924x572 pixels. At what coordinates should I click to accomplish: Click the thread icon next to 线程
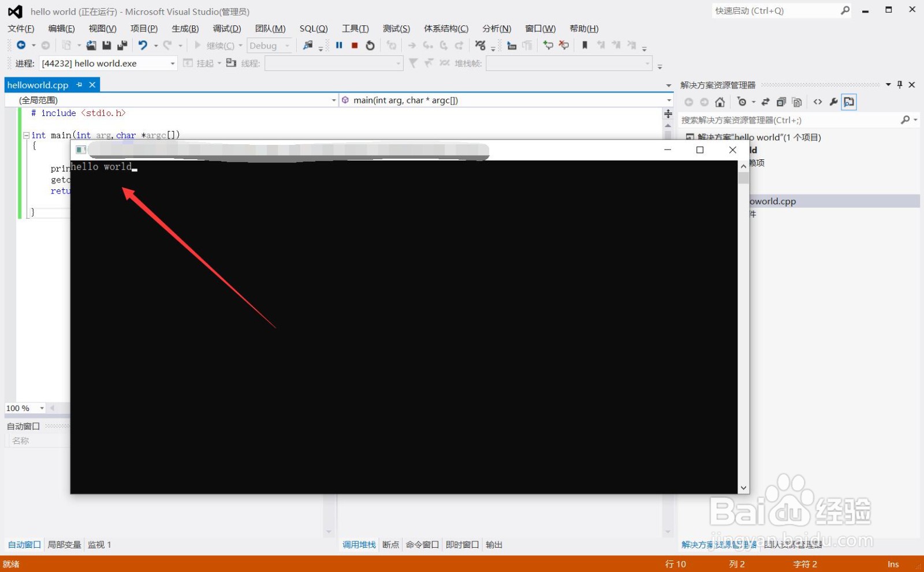(x=231, y=63)
